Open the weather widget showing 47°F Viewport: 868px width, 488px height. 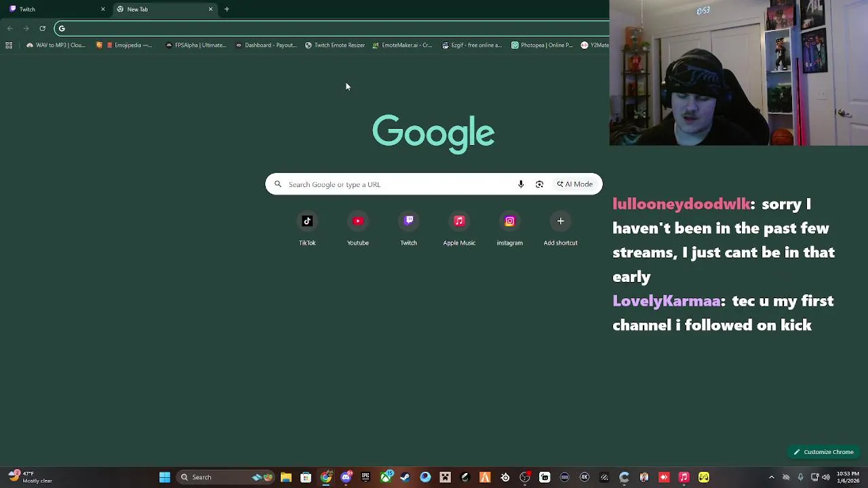(x=30, y=477)
